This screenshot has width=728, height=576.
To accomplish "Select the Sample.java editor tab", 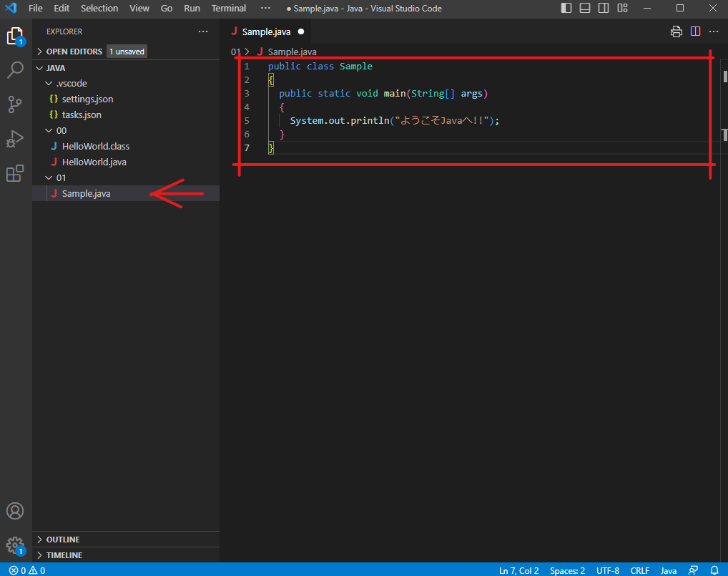I will pos(266,31).
